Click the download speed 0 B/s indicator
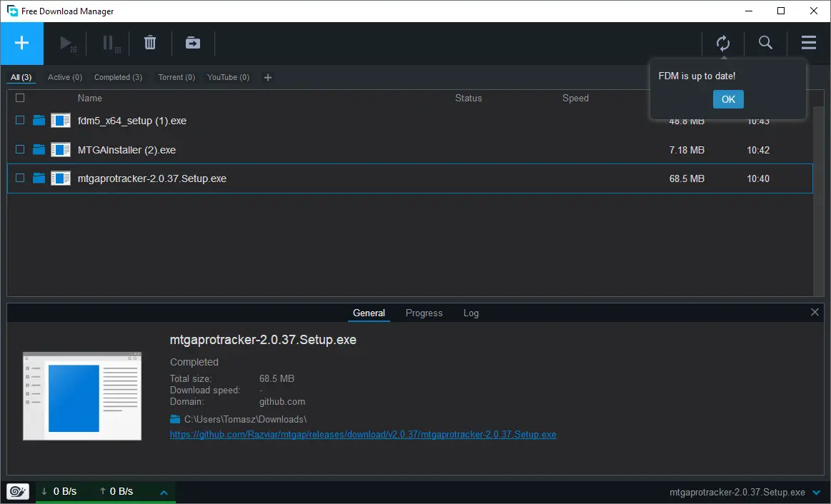The image size is (831, 504). (59, 491)
